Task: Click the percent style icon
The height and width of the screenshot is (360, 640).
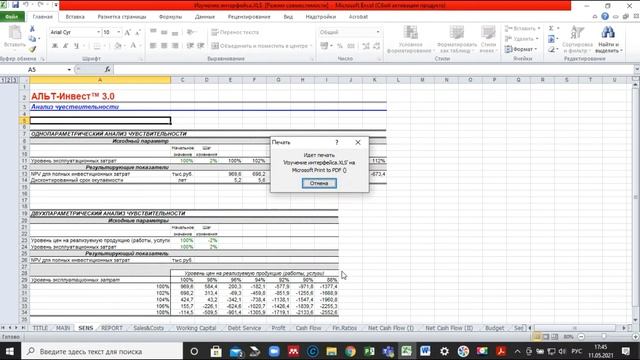Action: 340,46
